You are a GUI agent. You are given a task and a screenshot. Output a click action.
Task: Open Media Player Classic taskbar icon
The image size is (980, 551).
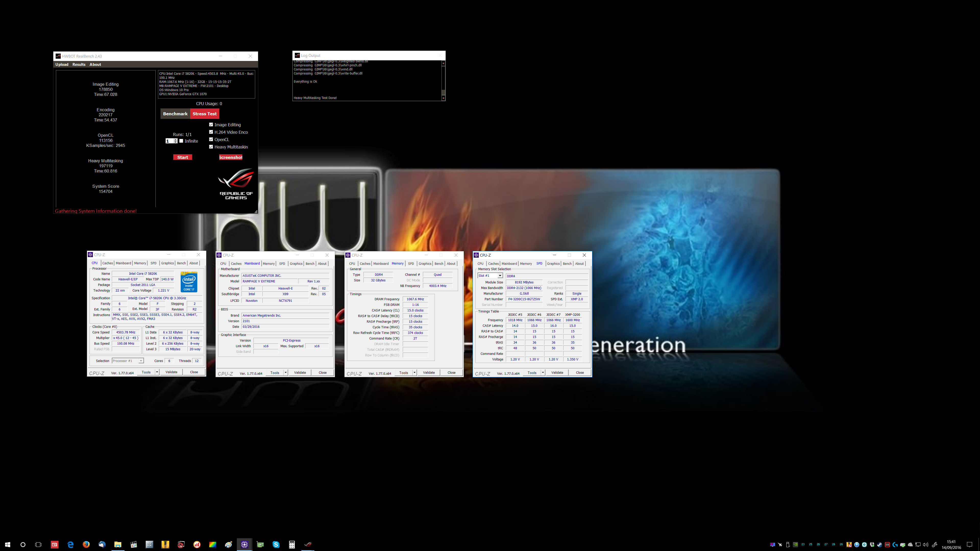click(x=133, y=545)
